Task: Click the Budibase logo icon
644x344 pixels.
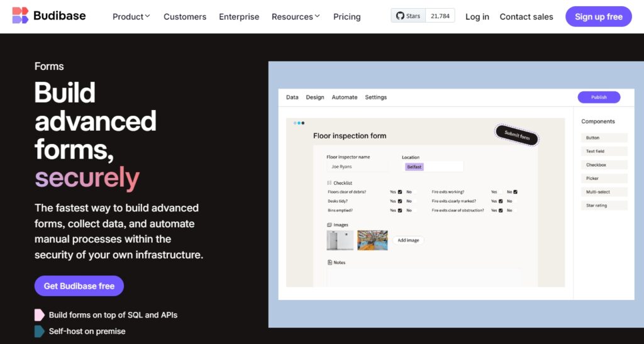Action: click(x=20, y=16)
